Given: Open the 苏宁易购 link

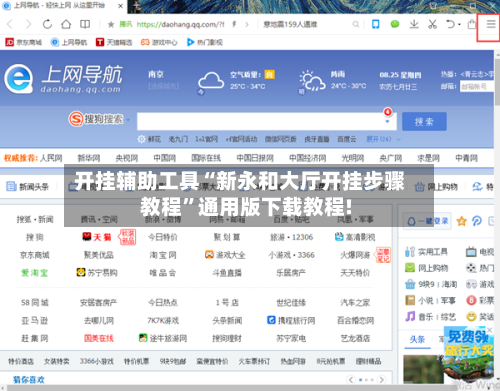Looking at the screenshot, I should coord(97,273).
